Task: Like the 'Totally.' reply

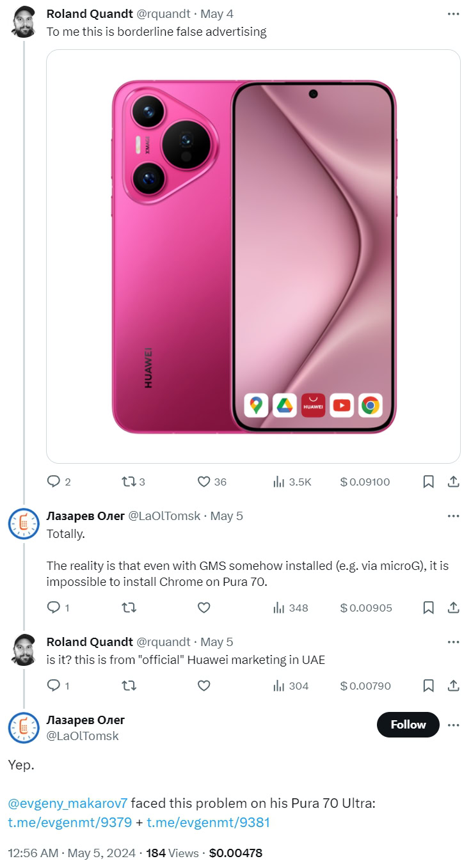Action: (204, 608)
